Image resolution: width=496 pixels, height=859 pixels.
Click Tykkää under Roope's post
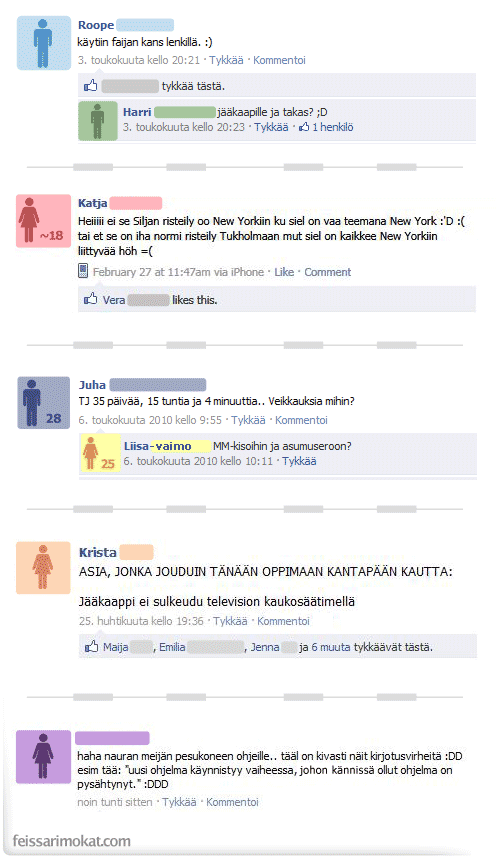pyautogui.click(x=226, y=60)
